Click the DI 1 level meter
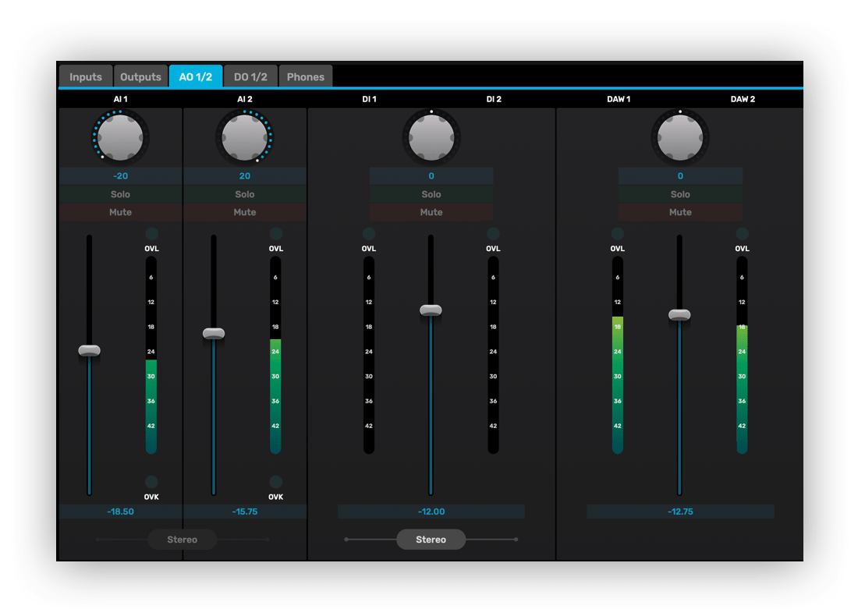The image size is (858, 616). click(x=369, y=355)
